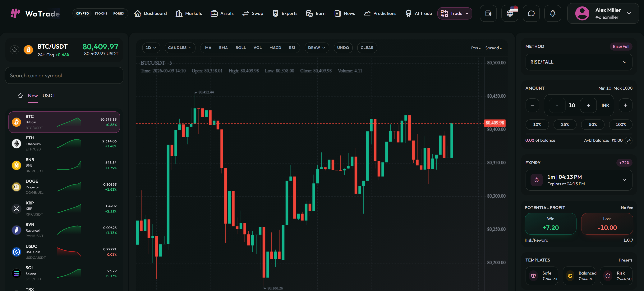The height and width of the screenshot is (291, 644).
Task: Toggle the MACD indicator
Action: (275, 48)
